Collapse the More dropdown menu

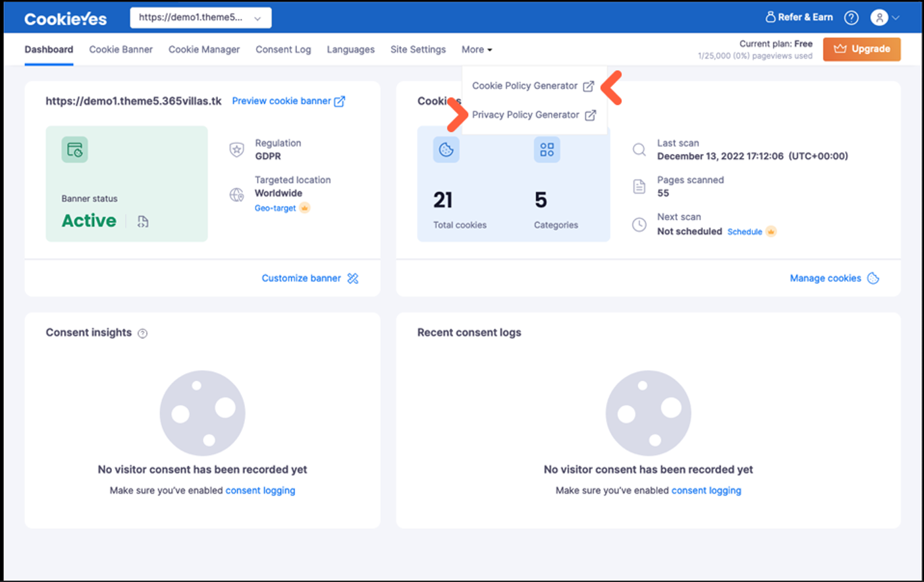(x=476, y=49)
